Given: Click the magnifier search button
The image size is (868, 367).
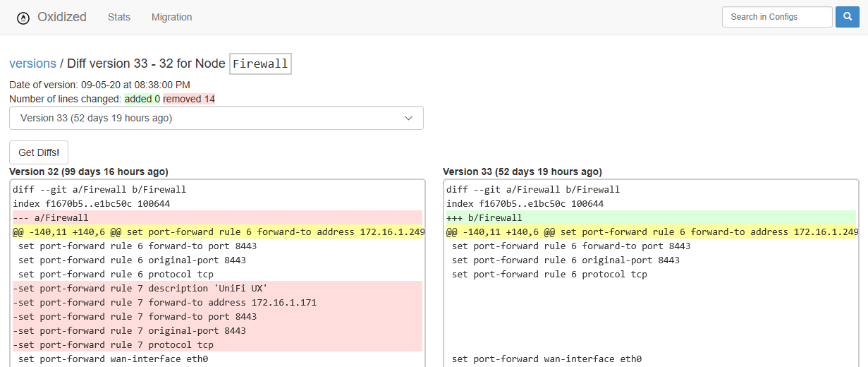Looking at the screenshot, I should tap(847, 17).
